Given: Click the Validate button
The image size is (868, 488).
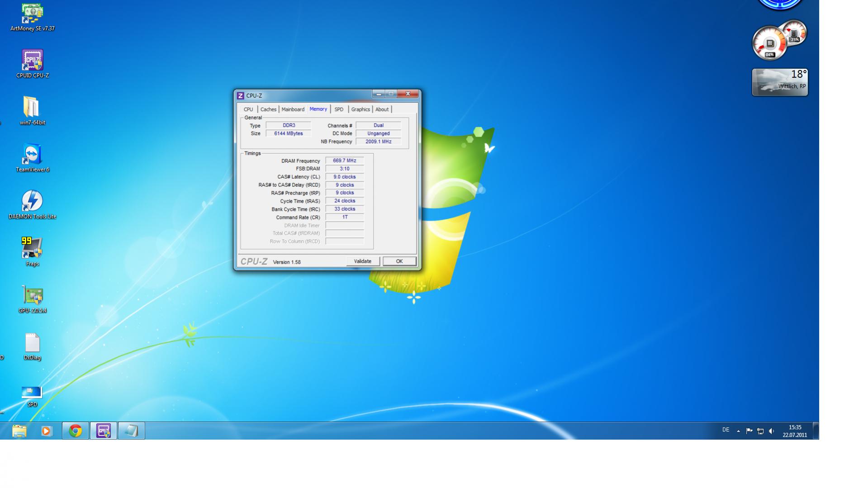Looking at the screenshot, I should pyautogui.click(x=363, y=261).
